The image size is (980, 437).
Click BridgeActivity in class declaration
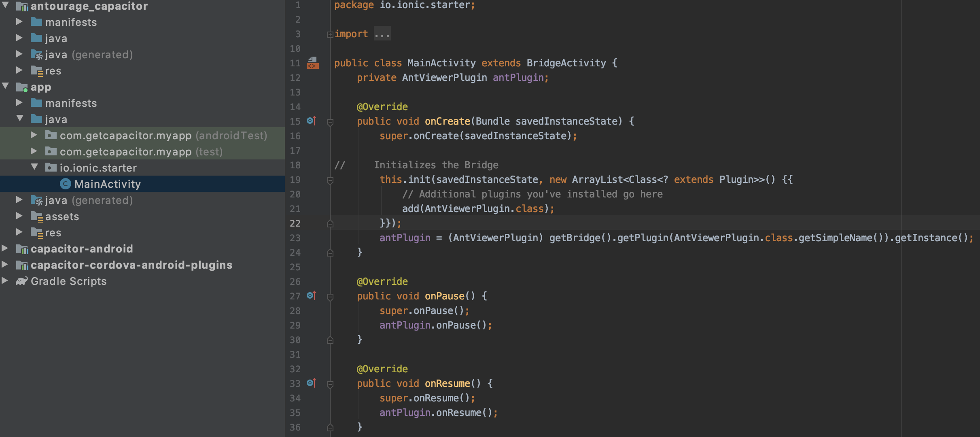[566, 63]
